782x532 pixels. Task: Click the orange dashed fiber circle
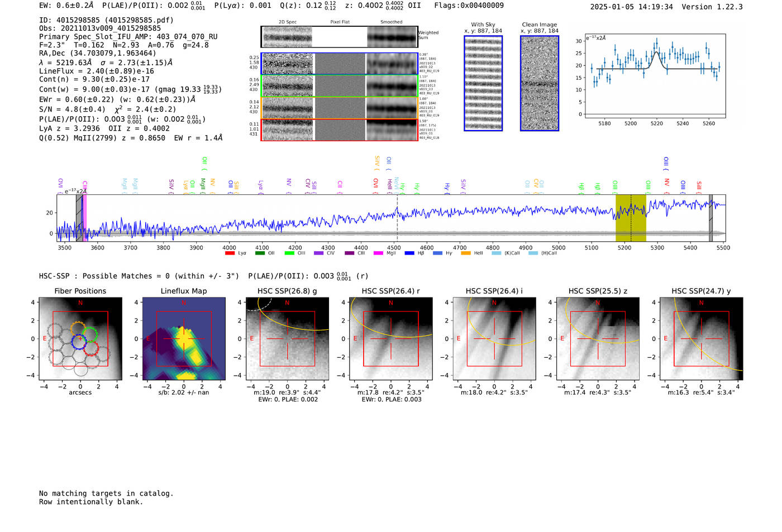pyautogui.click(x=79, y=329)
